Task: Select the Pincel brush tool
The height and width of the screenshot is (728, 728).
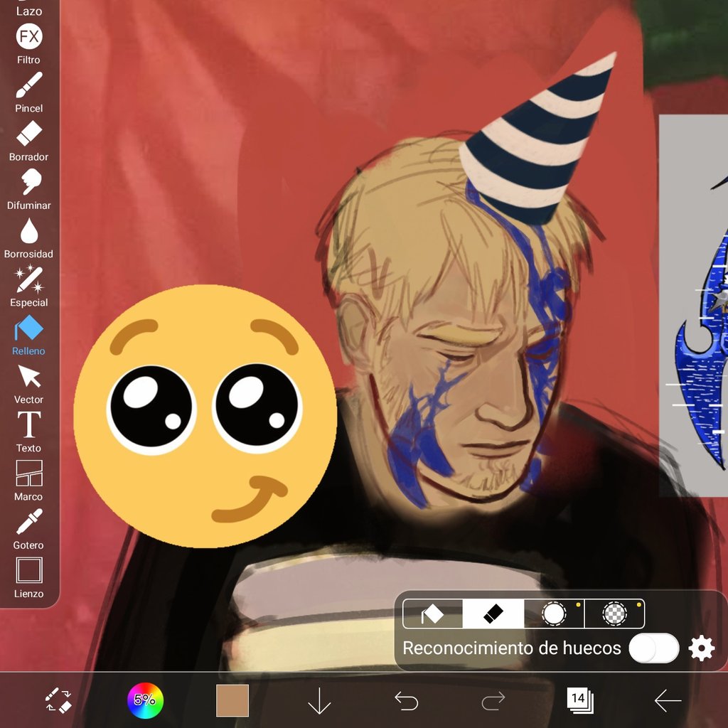Action: click(x=28, y=93)
